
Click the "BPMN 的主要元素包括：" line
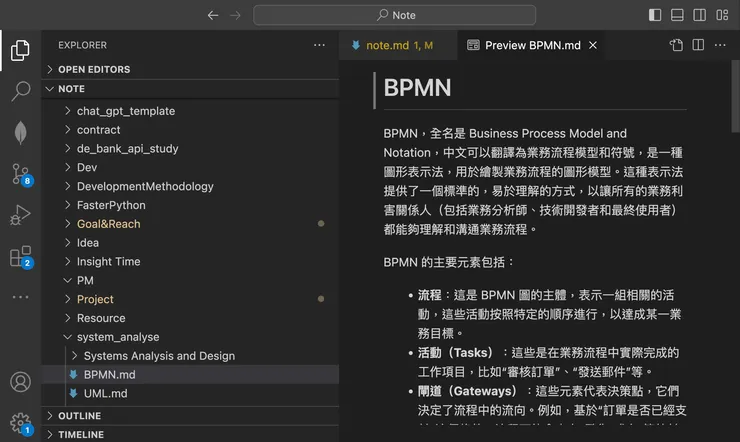point(448,262)
